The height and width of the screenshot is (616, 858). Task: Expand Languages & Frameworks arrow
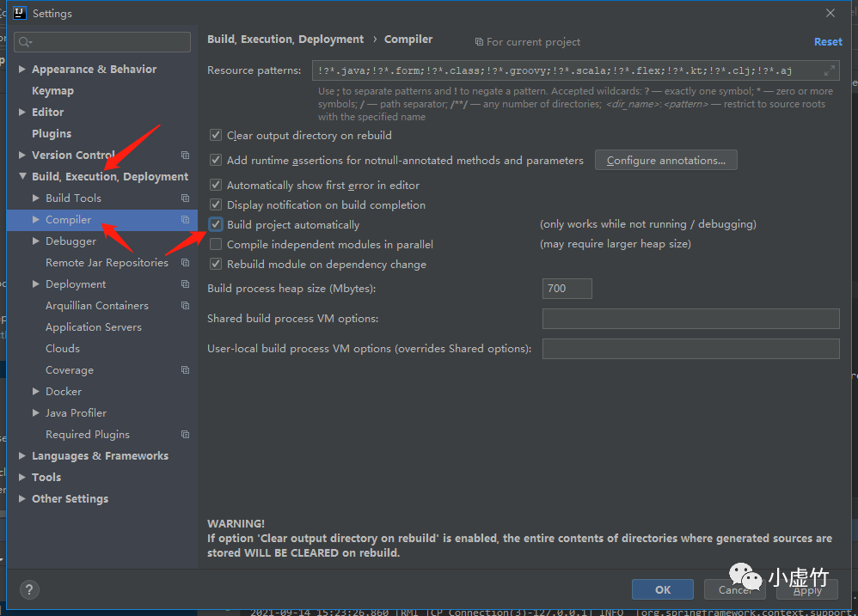[x=21, y=456]
